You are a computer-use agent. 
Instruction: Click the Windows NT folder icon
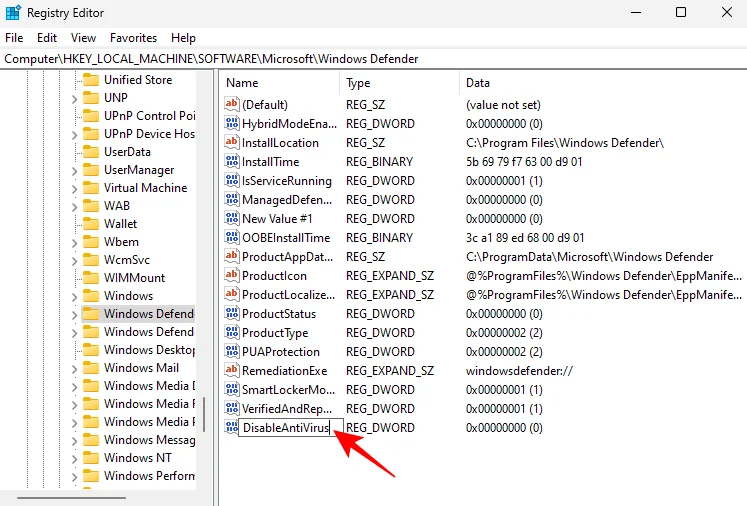pyautogui.click(x=91, y=457)
